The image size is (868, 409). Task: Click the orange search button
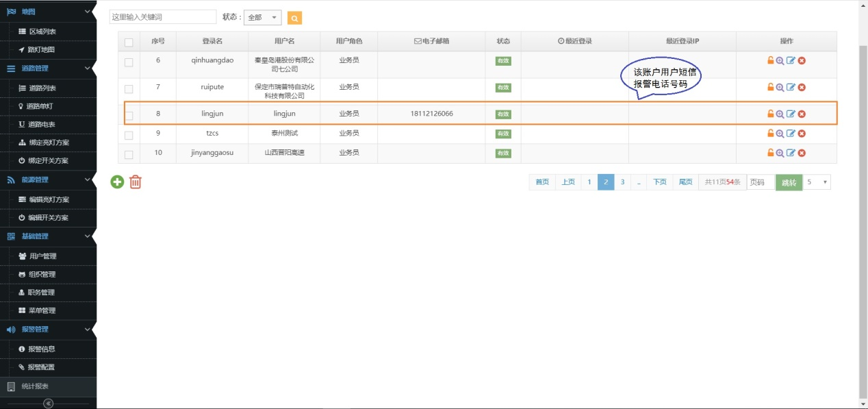(x=294, y=18)
